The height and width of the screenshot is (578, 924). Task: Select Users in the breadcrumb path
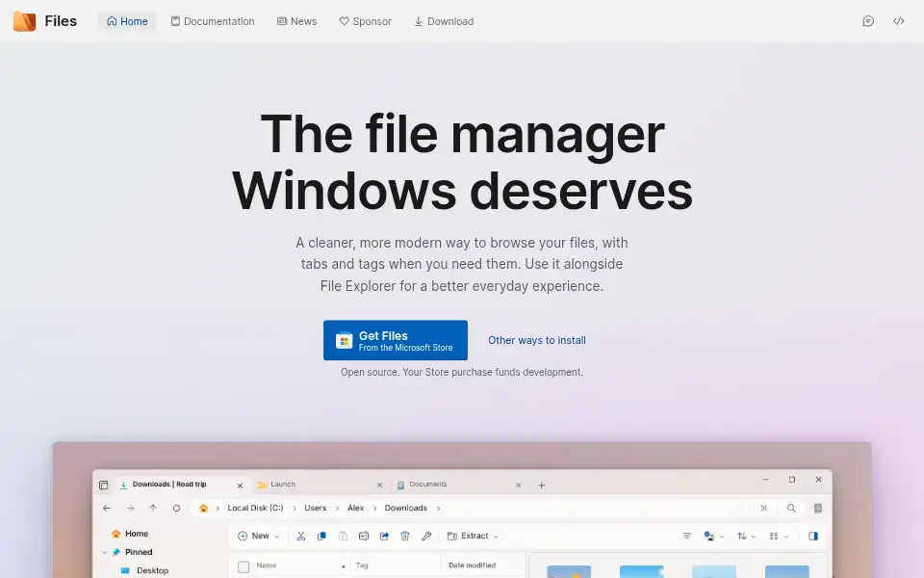click(x=316, y=508)
